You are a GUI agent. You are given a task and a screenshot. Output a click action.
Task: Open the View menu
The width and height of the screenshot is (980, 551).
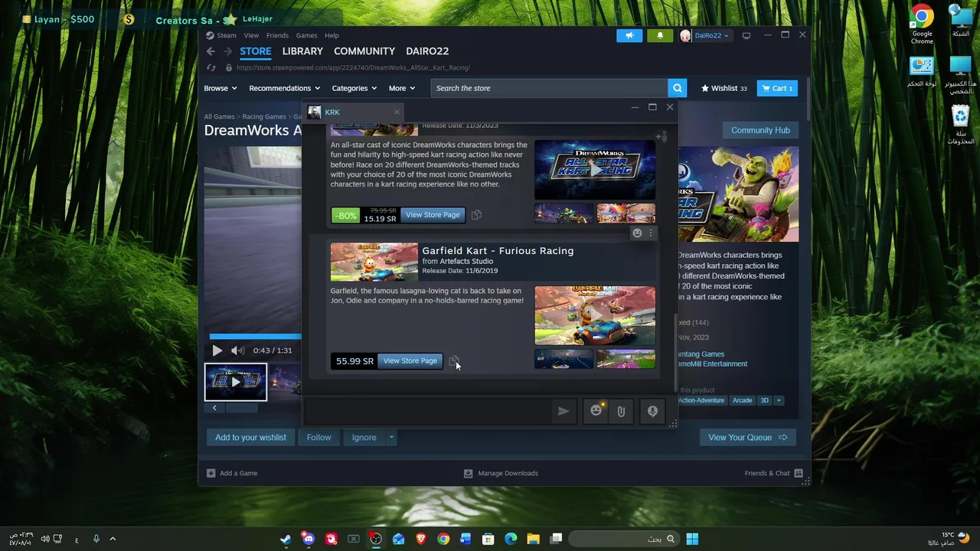[x=251, y=35]
